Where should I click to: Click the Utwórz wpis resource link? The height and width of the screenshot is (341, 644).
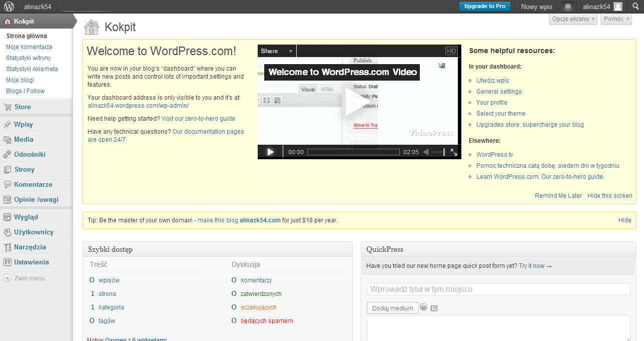click(493, 81)
